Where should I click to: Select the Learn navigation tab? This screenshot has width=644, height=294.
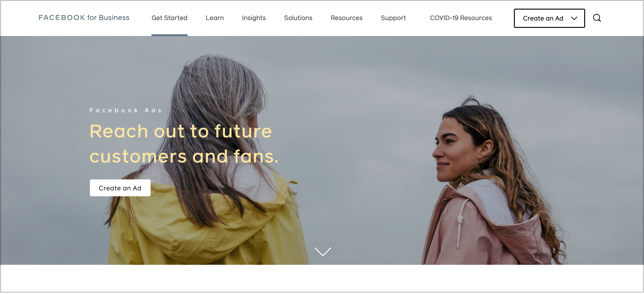214,18
